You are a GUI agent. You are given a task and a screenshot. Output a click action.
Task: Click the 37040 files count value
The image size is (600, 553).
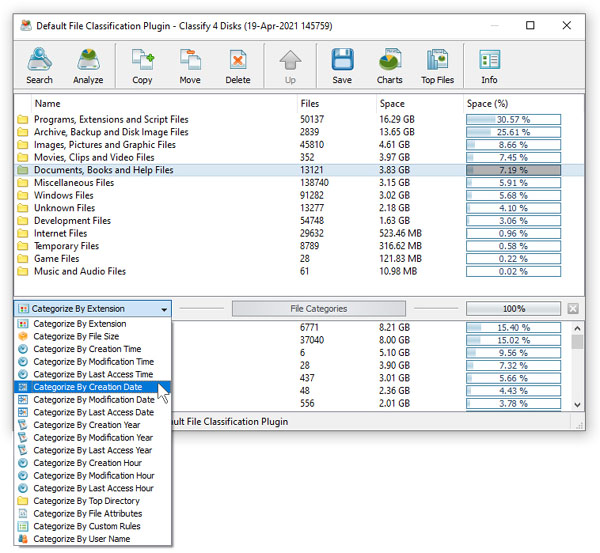pyautogui.click(x=312, y=340)
